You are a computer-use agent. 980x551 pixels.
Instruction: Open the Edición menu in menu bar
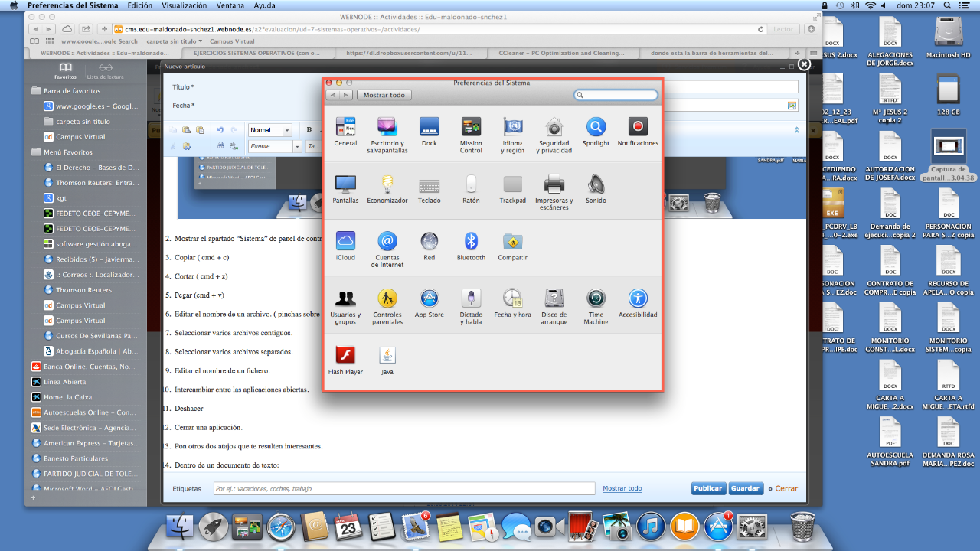tap(139, 5)
